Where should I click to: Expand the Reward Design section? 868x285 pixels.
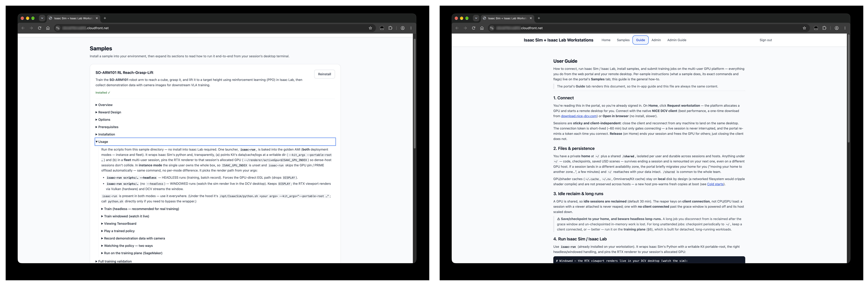[x=108, y=112]
